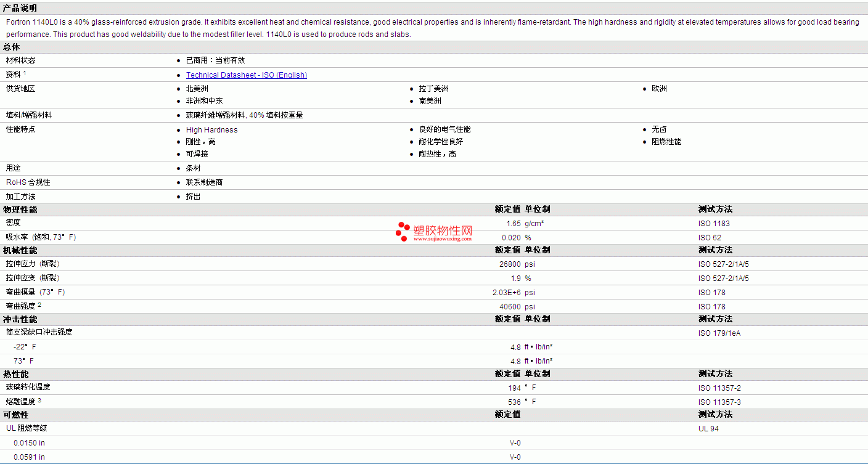
Task: Select V-0 rating in 0.0591 in row
Action: point(515,457)
